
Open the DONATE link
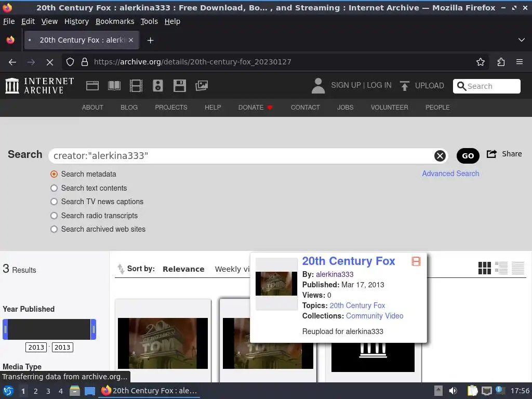coord(255,107)
